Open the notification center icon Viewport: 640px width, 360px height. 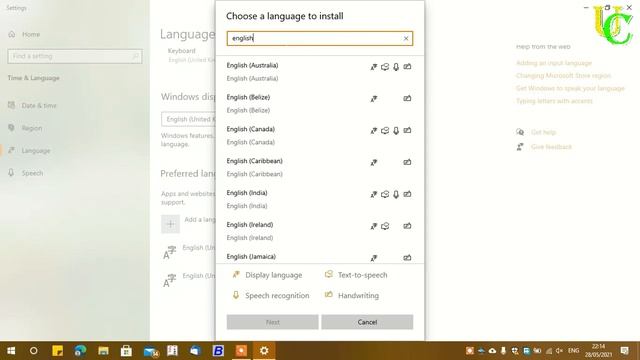click(624, 351)
